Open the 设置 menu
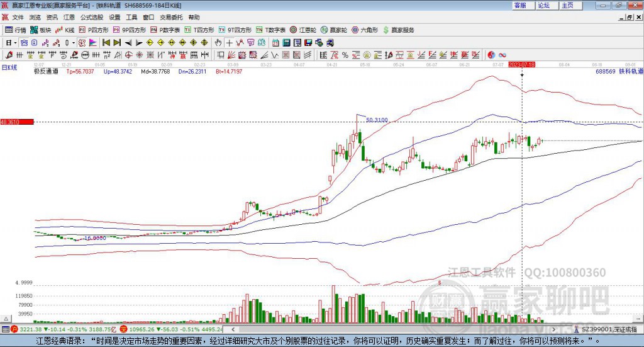This screenshot has width=644, height=347. pyautogui.click(x=114, y=17)
